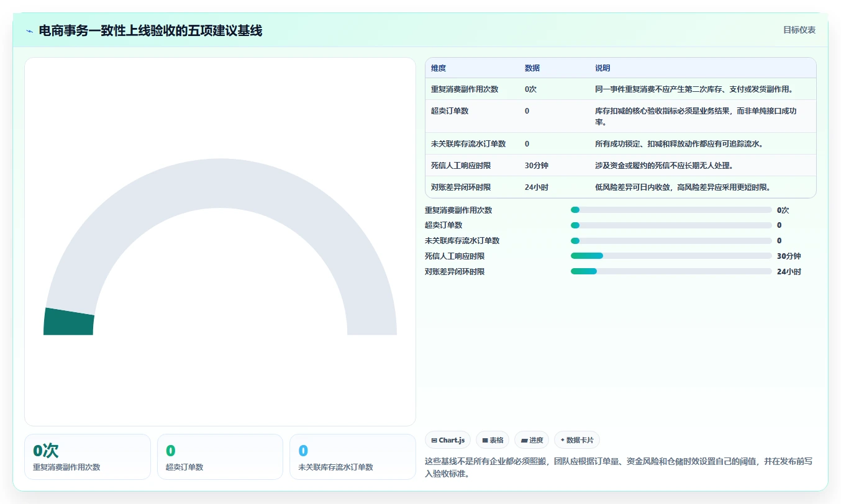Open the 超卖订单数 stat card
The image size is (841, 504).
220,457
